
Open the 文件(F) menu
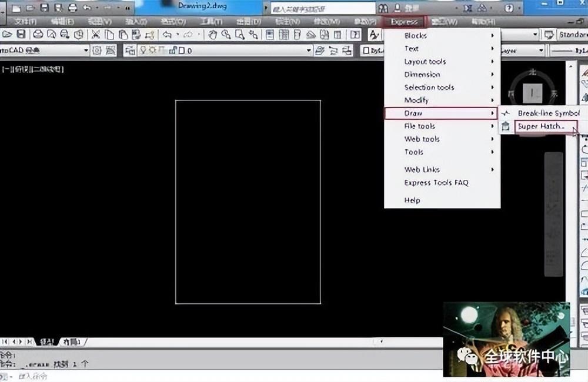pyautogui.click(x=25, y=22)
